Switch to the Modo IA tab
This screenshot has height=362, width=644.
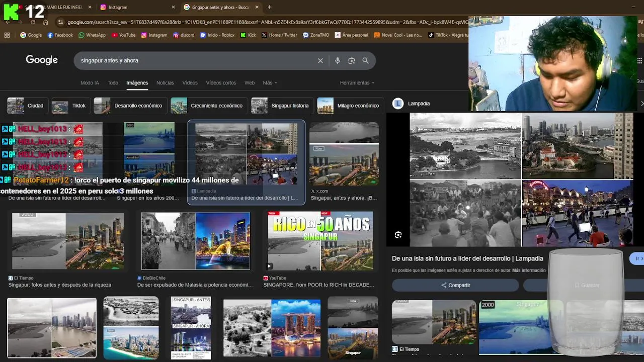click(x=90, y=83)
